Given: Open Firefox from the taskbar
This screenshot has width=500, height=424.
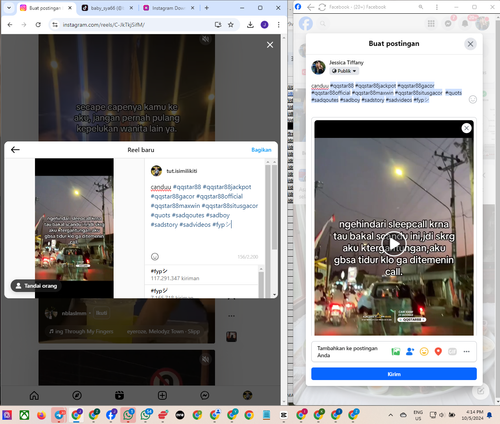Looking at the screenshot, I should [x=41, y=415].
